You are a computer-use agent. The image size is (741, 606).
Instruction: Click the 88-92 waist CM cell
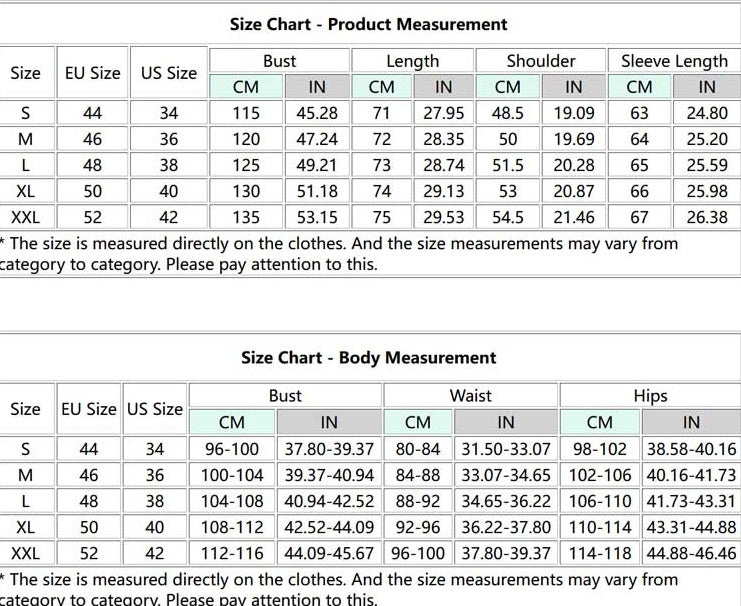pos(418,501)
